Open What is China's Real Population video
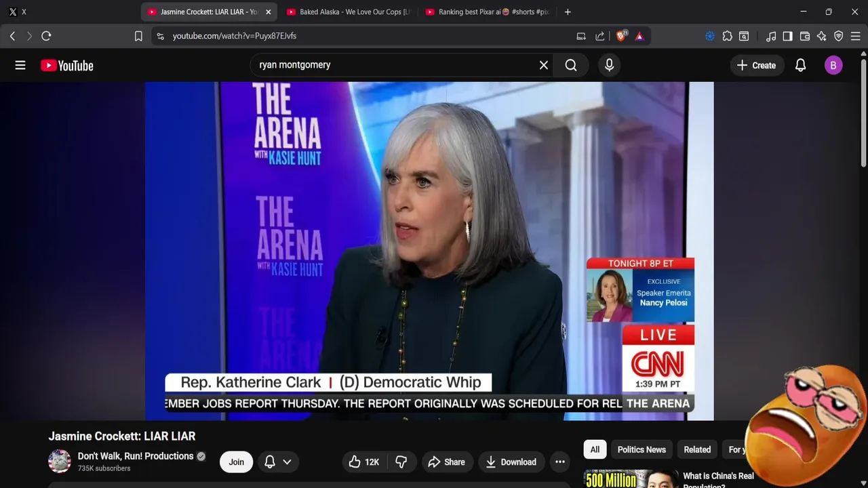Viewport: 868px width, 488px height. point(718,481)
